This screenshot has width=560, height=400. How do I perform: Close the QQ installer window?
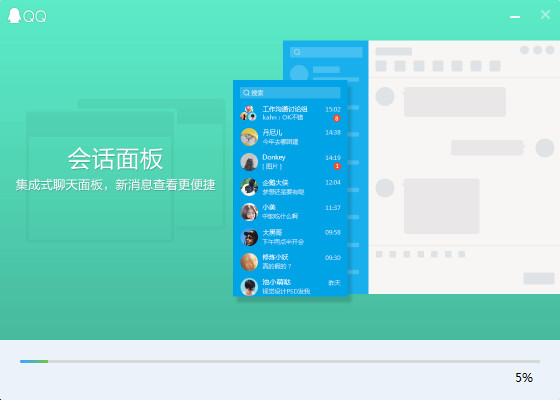(x=545, y=15)
